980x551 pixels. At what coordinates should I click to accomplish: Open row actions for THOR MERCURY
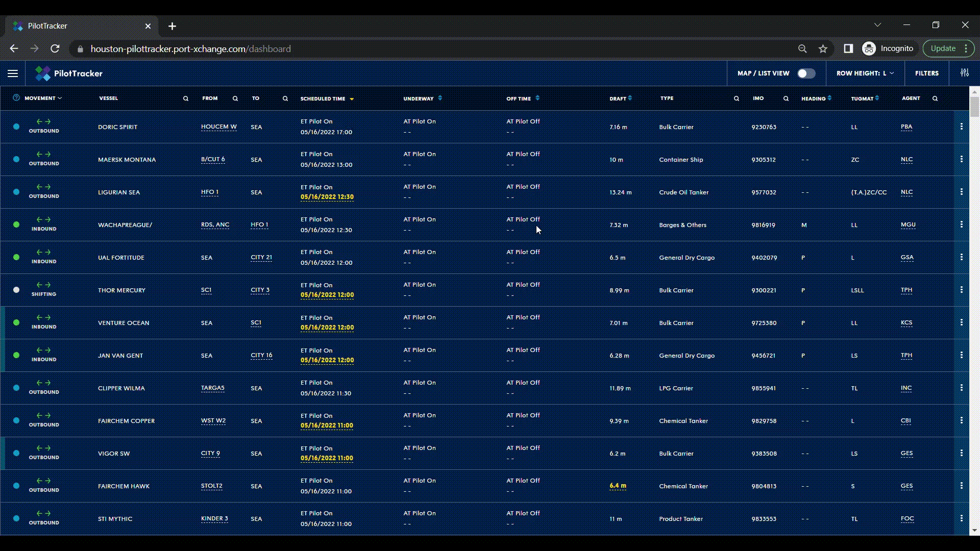(962, 290)
